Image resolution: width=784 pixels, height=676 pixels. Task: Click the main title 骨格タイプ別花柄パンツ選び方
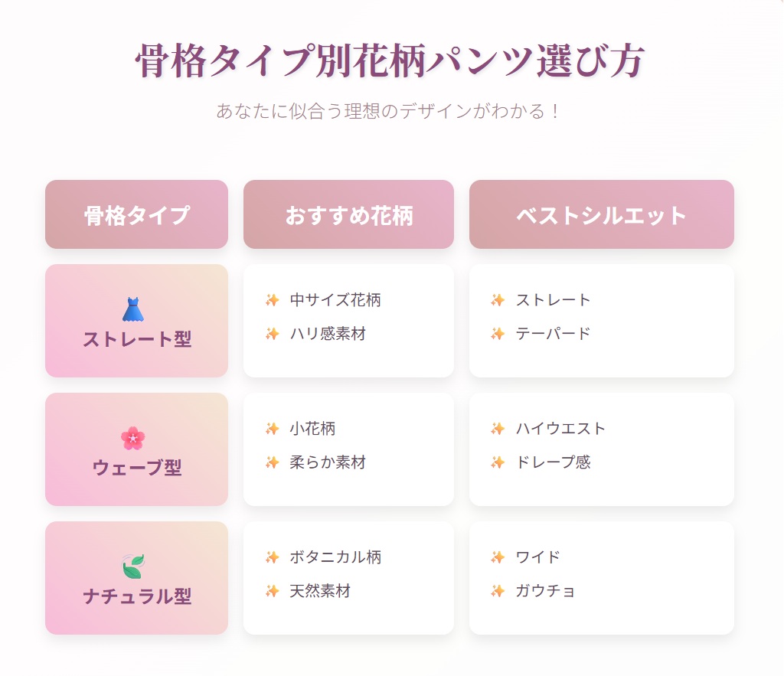[390, 61]
